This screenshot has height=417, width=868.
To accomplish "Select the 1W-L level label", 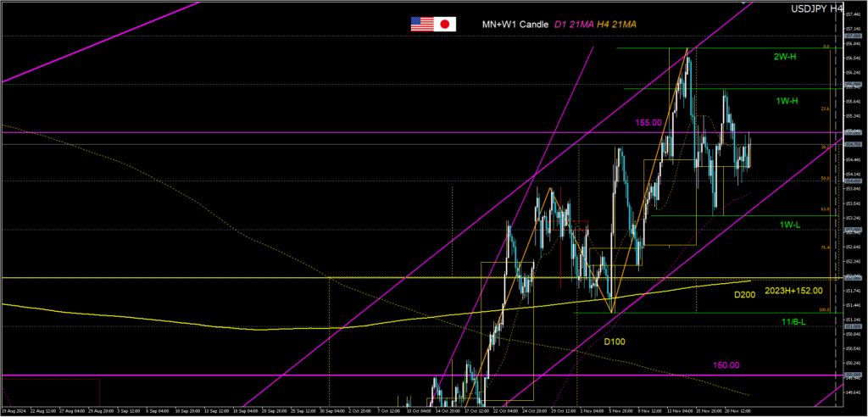I will point(792,225).
